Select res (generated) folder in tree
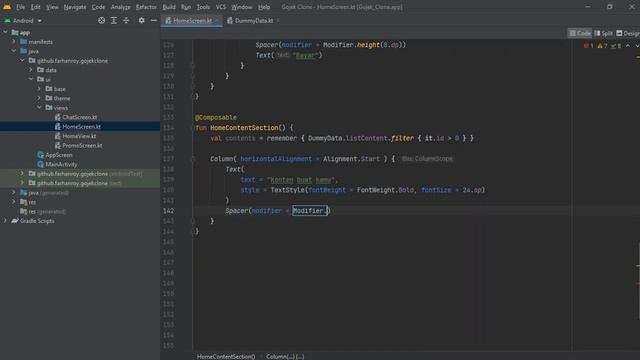Viewport: 640px width, 360px height. [48, 211]
